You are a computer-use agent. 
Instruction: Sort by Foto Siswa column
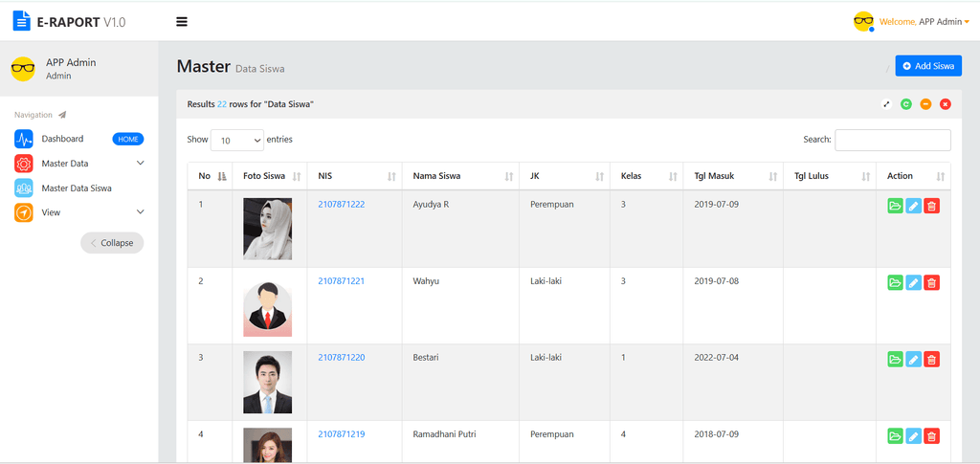269,176
